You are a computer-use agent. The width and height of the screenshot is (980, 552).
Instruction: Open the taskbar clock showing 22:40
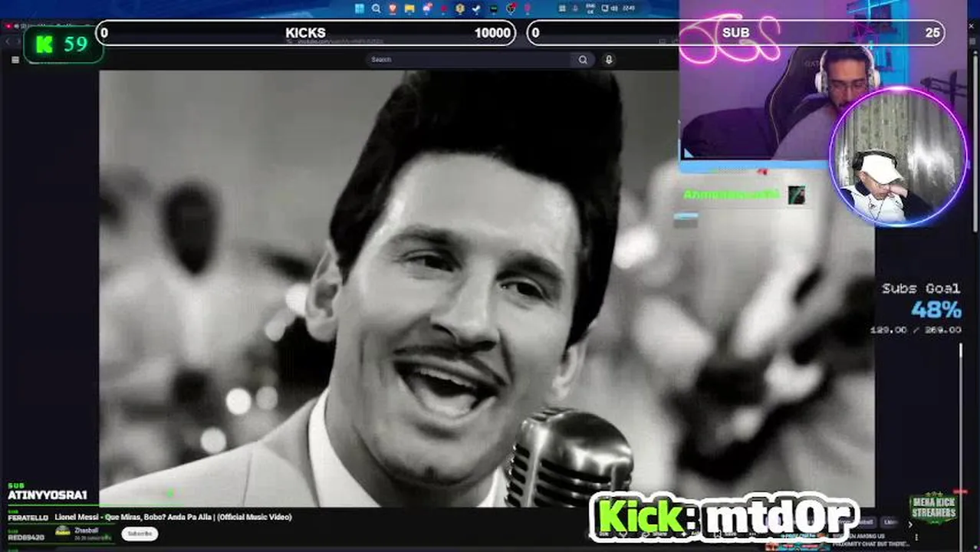(629, 8)
